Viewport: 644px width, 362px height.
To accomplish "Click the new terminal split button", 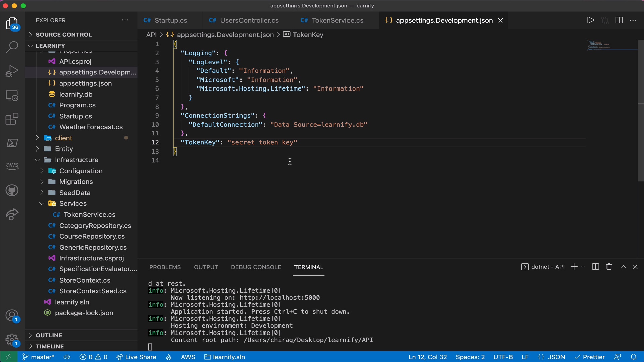I will [596, 267].
